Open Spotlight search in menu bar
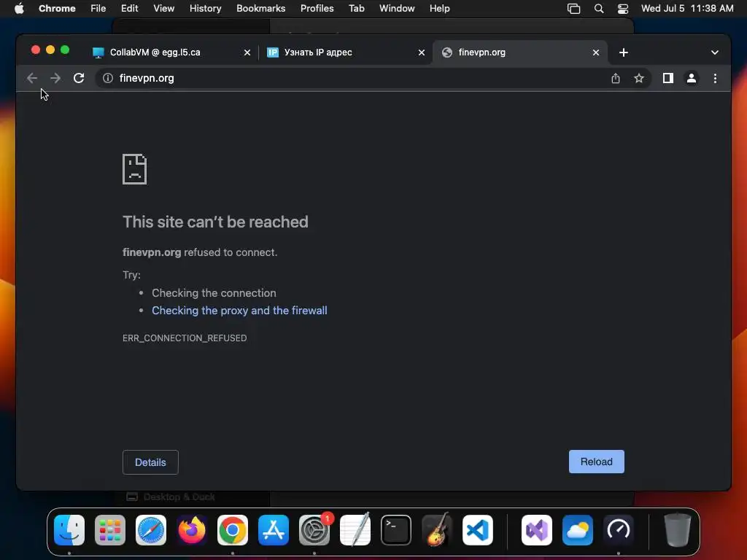The width and height of the screenshot is (747, 560). [599, 9]
